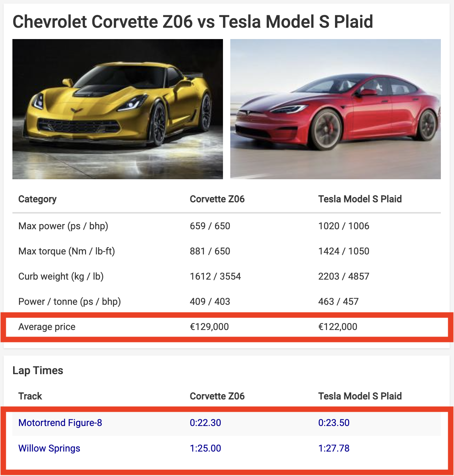The image size is (454, 476).
Task: Open the Willow Springs track link
Action: pyautogui.click(x=49, y=448)
